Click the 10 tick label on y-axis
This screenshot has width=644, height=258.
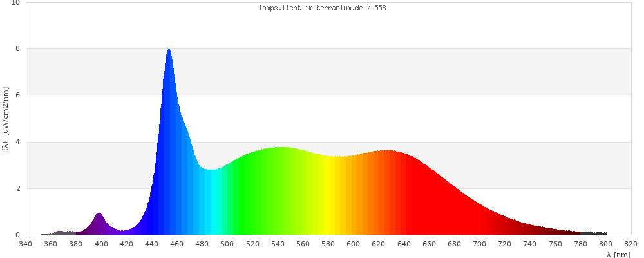point(15,3)
